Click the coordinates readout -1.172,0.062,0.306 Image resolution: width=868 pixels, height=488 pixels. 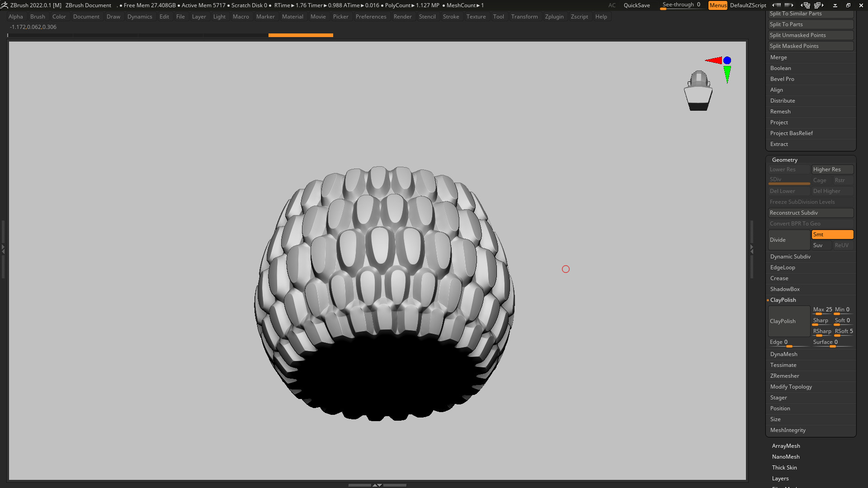tap(33, 27)
